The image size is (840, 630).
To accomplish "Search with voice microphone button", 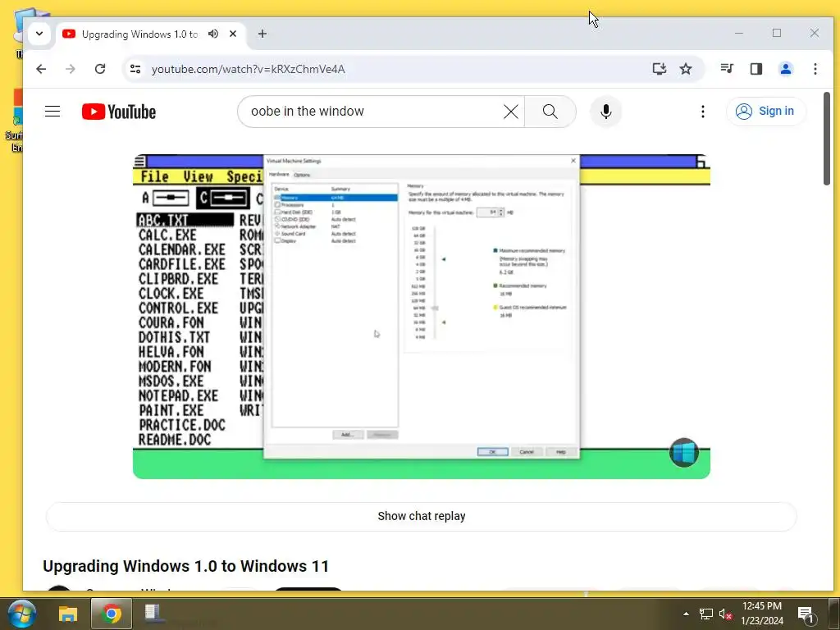I will click(x=606, y=112).
